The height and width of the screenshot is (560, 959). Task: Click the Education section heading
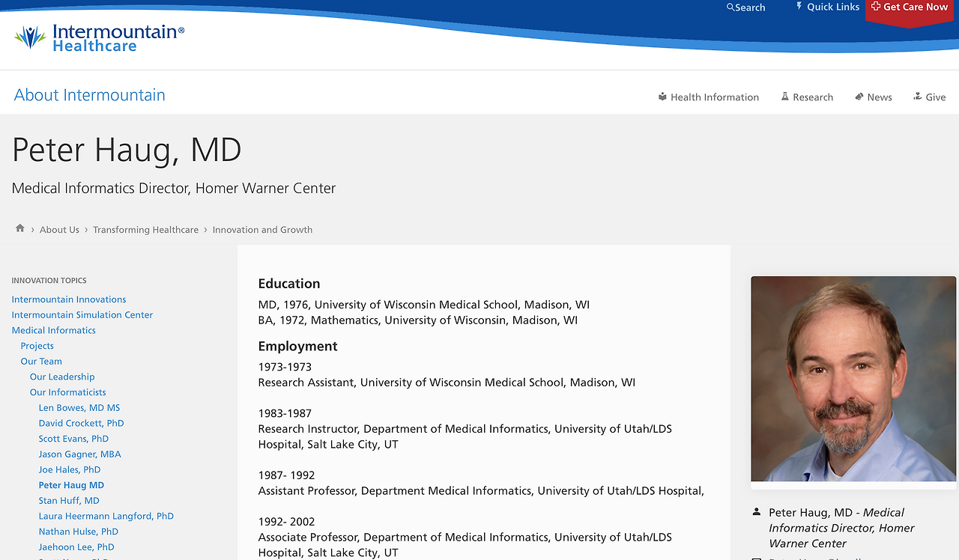289,284
